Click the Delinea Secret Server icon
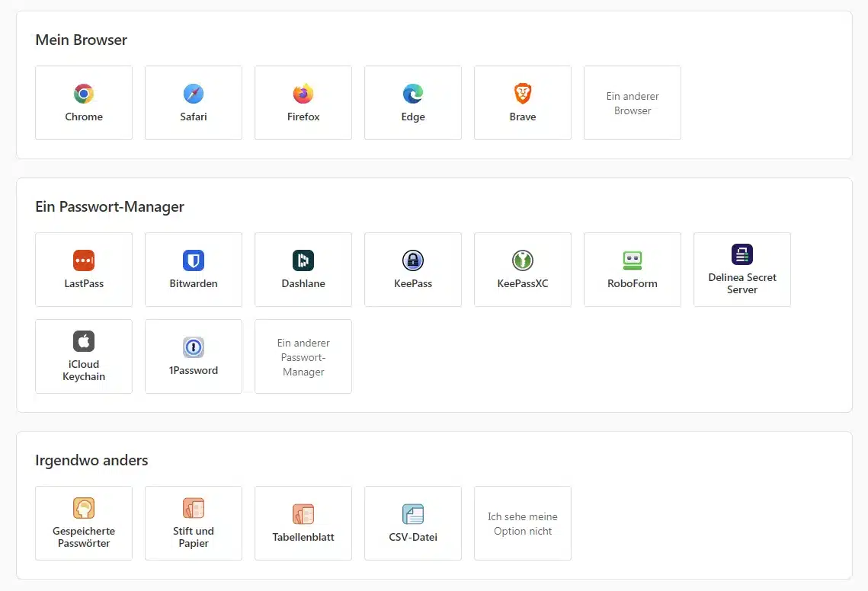Image resolution: width=868 pixels, height=591 pixels. click(741, 254)
